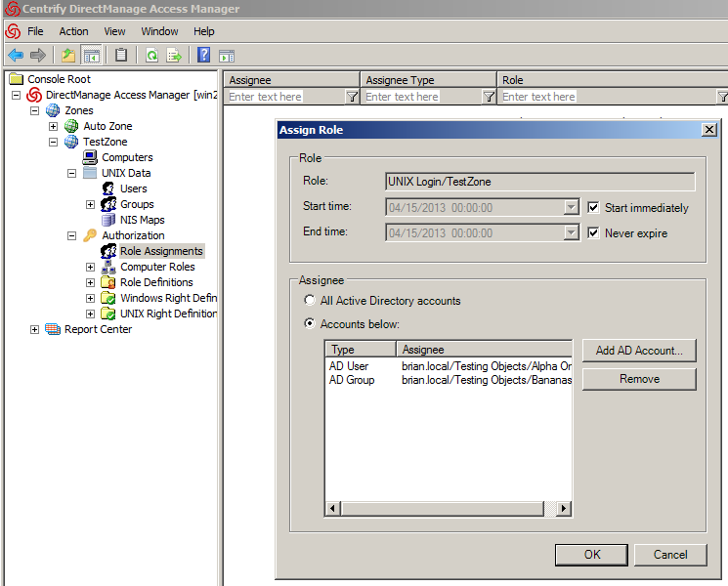This screenshot has height=586, width=728.
Task: Click the Computers icon in tree
Action: click(x=90, y=157)
